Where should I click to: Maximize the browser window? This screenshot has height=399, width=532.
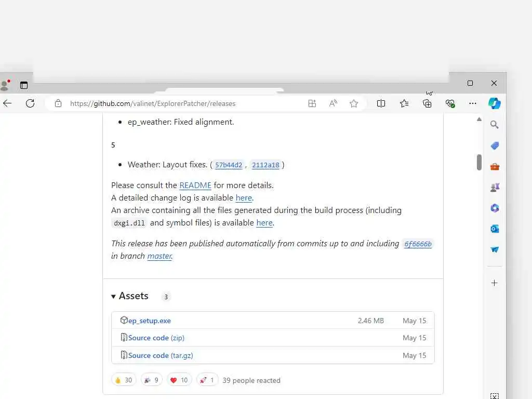470,83
